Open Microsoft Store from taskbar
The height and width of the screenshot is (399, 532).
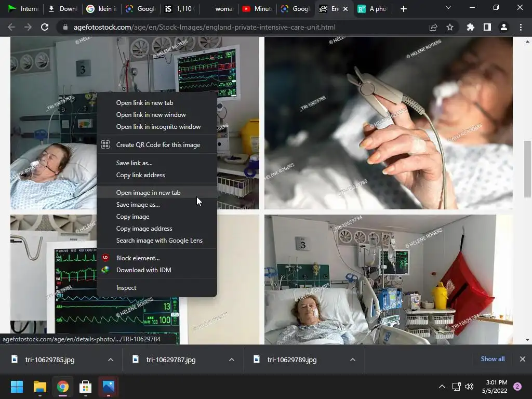point(86,387)
